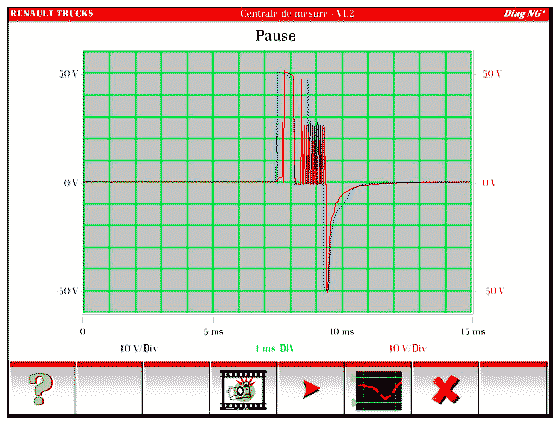The width and height of the screenshot is (558, 424).
Task: Select the green ms/Div time base label
Action: 275,348
